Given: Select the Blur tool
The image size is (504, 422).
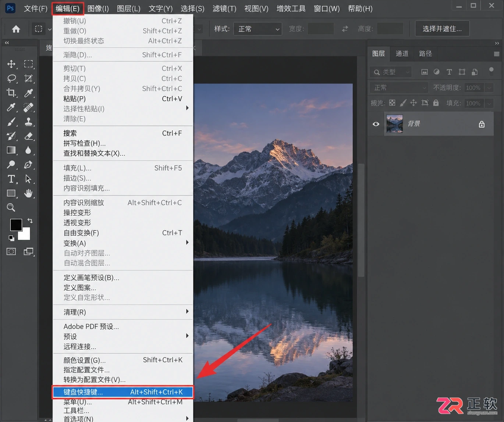Looking at the screenshot, I should 28,150.
